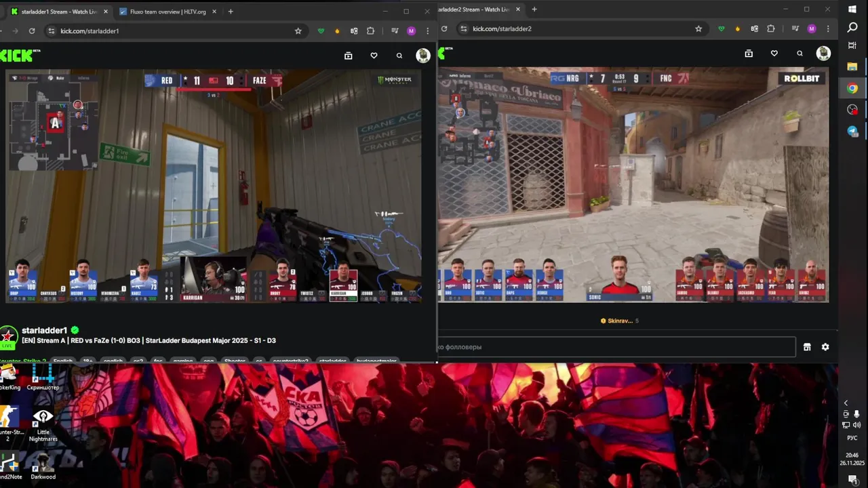
Task: Open profile avatar in starladder1 window
Action: [x=423, y=56]
